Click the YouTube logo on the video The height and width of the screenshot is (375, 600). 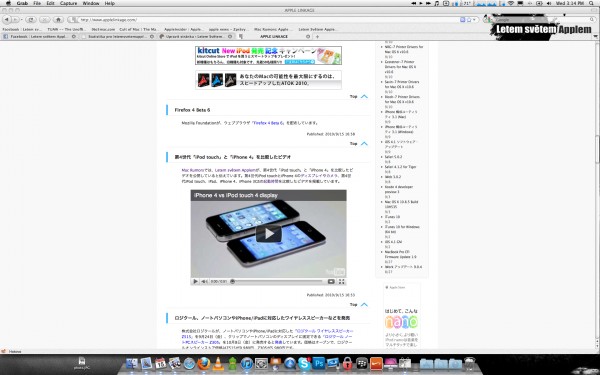coord(335,272)
